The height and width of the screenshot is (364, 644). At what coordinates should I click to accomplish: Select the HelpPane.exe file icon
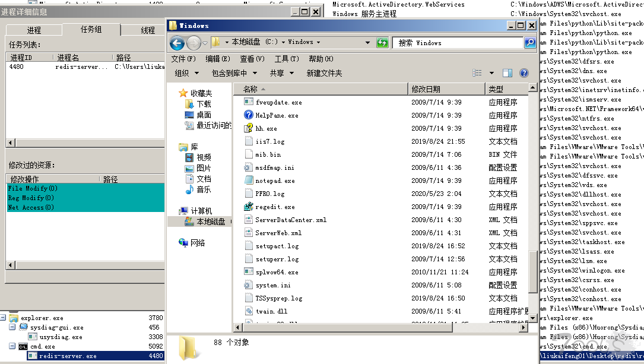coord(249,115)
